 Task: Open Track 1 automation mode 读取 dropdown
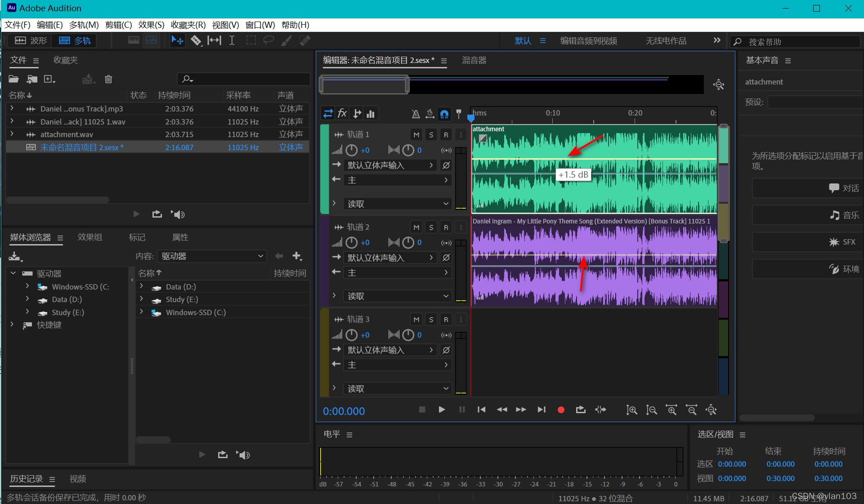tap(398, 204)
